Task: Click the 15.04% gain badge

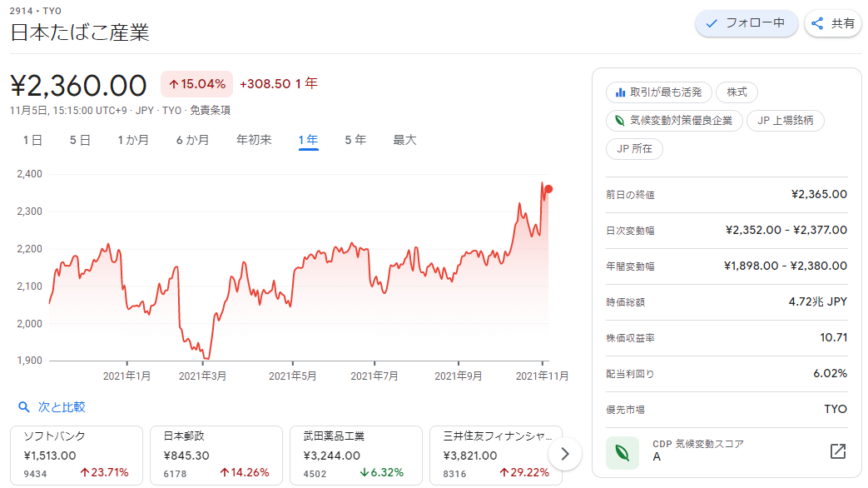Action: [197, 84]
